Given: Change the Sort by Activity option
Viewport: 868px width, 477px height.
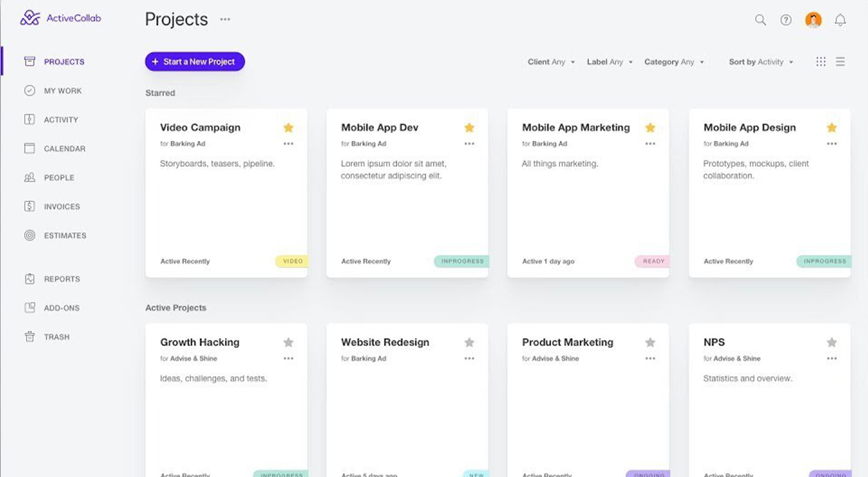Looking at the screenshot, I should (760, 61).
